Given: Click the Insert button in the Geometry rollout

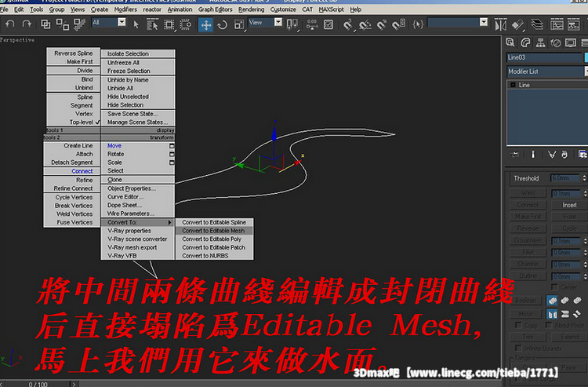Looking at the screenshot, I should point(569,205).
